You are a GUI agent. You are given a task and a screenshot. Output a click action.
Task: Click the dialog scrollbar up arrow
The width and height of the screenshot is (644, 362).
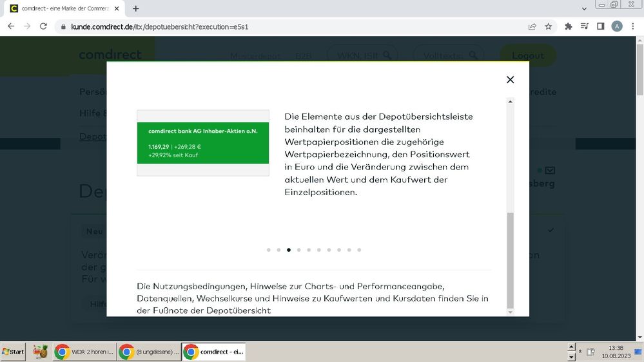pos(510,101)
